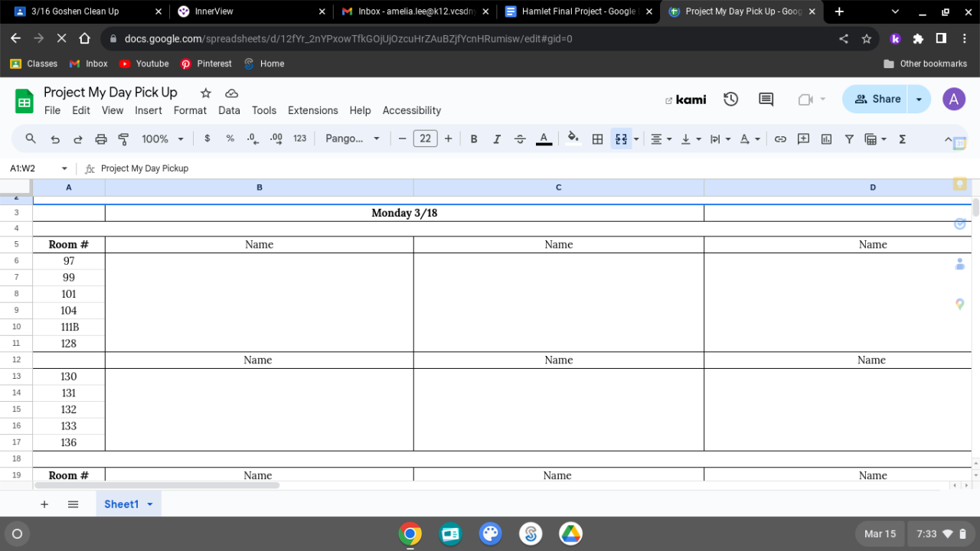
Task: Click the Undo arrow in toolbar
Action: [x=55, y=139]
